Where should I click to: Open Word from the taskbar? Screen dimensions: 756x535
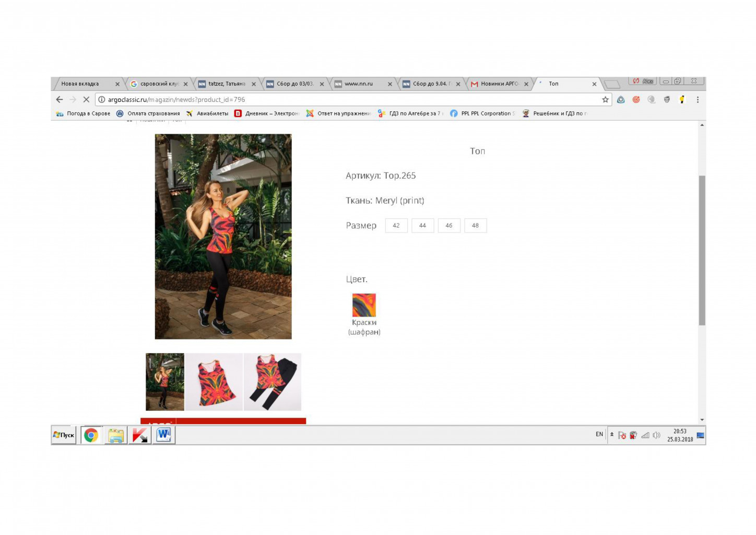163,435
